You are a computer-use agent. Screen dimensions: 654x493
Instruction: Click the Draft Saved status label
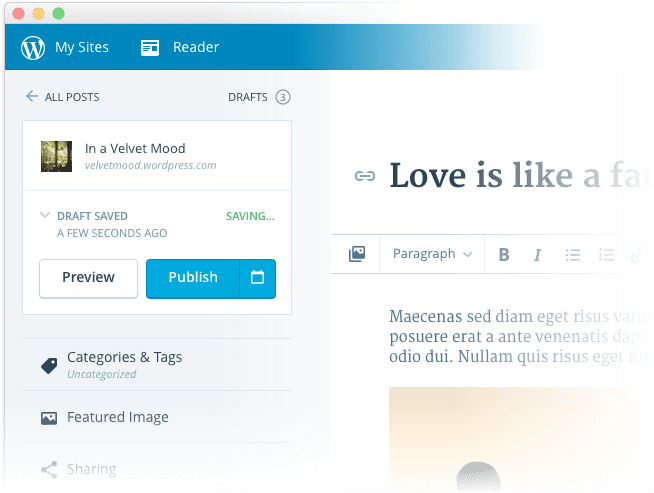92,216
